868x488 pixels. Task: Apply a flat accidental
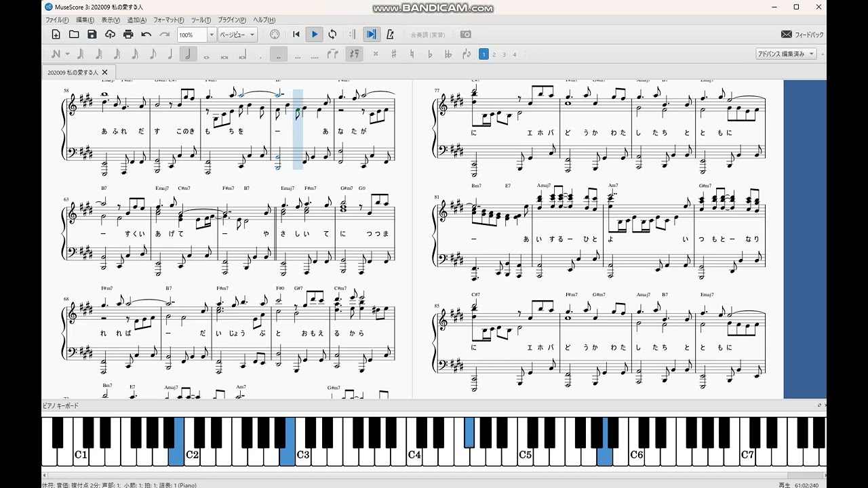[x=430, y=54]
